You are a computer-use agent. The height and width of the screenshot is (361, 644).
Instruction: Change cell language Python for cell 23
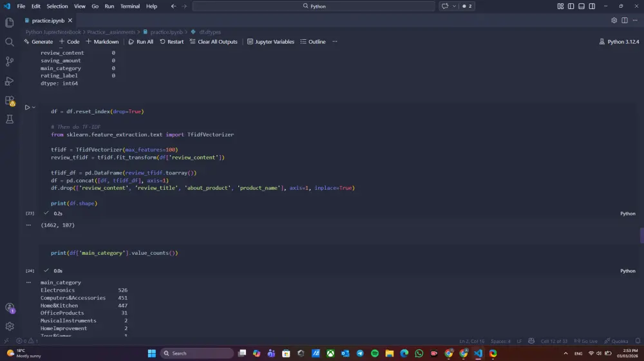click(627, 214)
